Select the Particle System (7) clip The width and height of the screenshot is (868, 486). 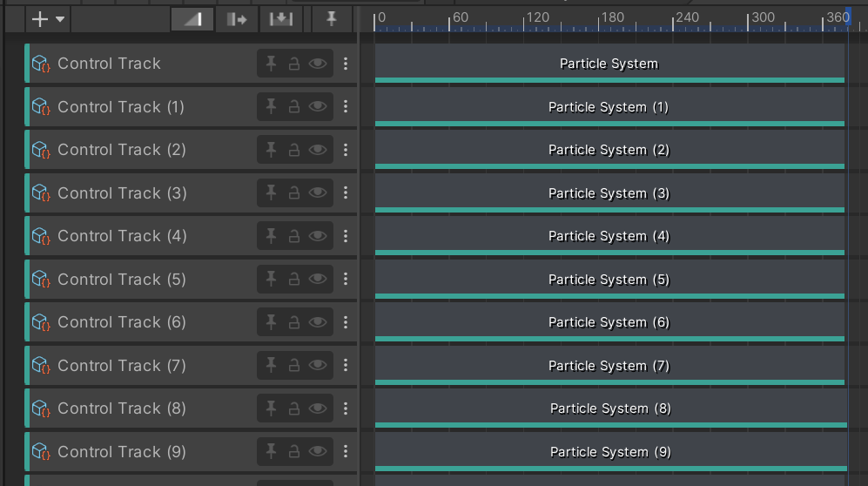(609, 366)
